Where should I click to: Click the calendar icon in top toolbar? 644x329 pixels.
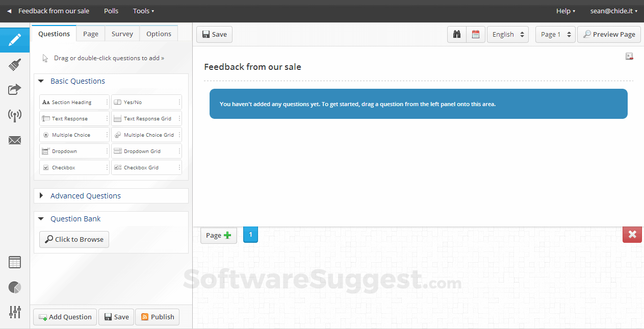coord(476,34)
